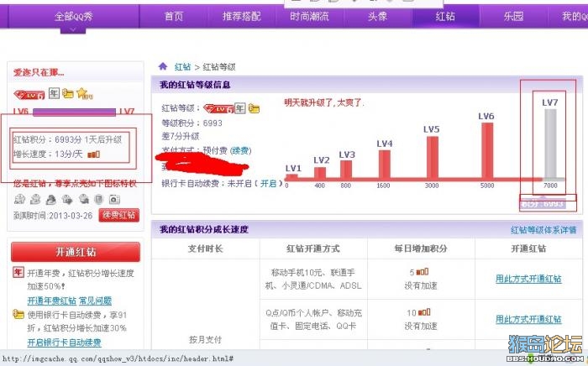Click the 等级积分：6993 text

[x=192, y=123]
